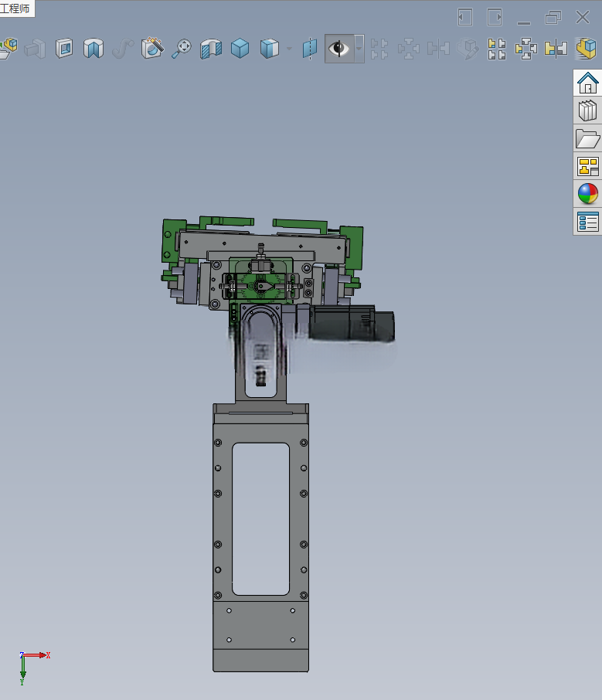Select the circular component pattern icon

pos(526,49)
